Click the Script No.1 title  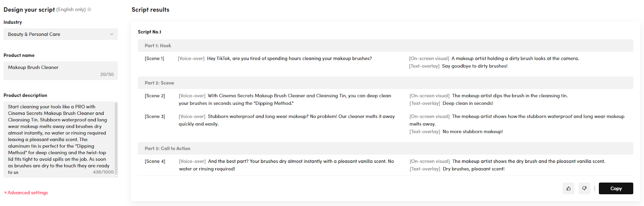coord(149,32)
